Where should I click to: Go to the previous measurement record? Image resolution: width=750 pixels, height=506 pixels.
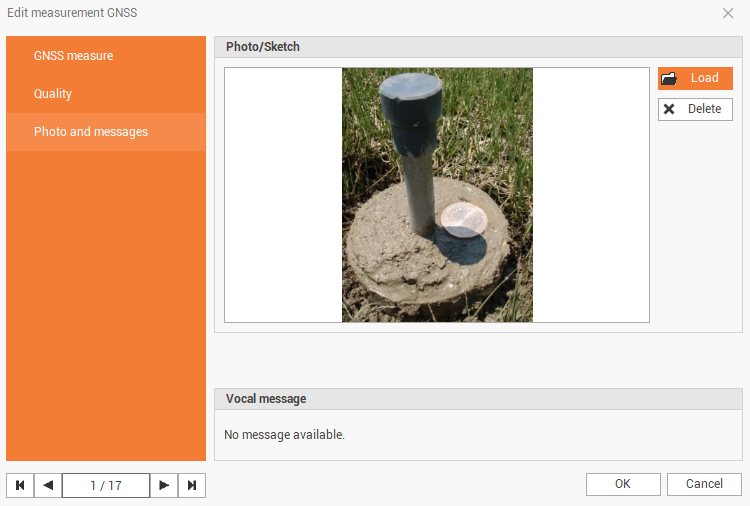point(48,485)
